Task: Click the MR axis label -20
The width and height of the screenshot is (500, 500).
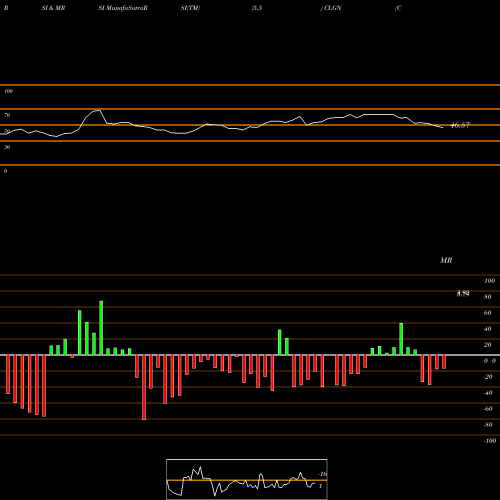Action: pyautogui.click(x=488, y=377)
